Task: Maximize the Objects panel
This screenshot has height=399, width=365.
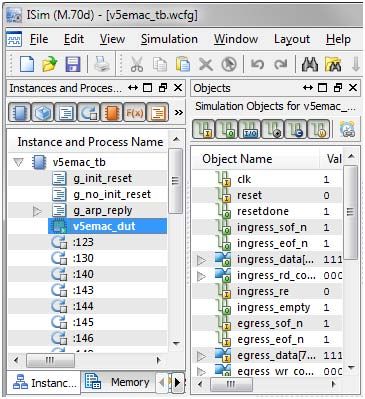Action: 322,88
